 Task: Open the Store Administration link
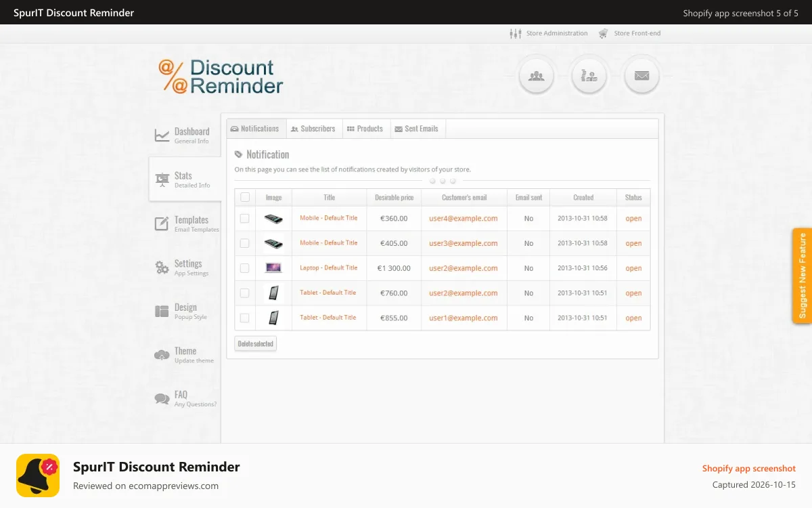click(557, 33)
